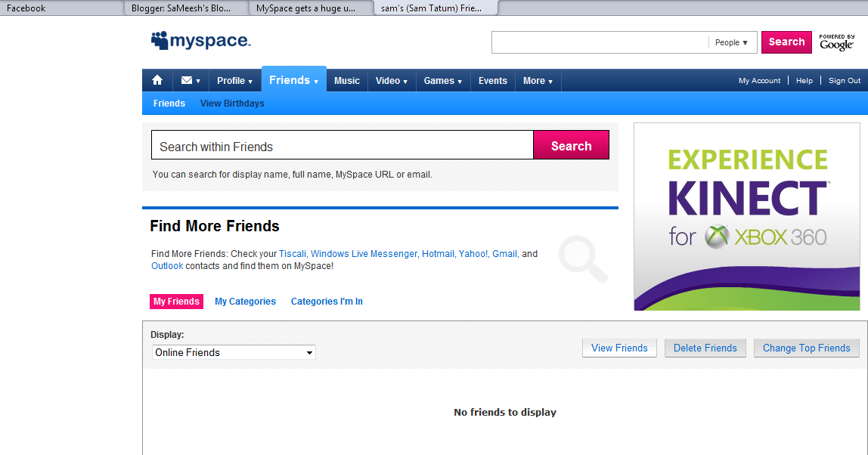Image resolution: width=868 pixels, height=455 pixels.
Task: Expand the Profile menu
Action: (234, 81)
